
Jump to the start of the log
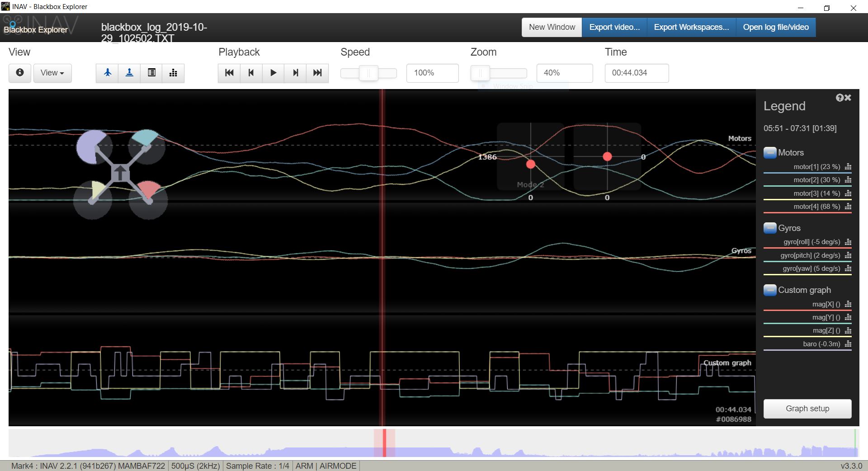[229, 73]
